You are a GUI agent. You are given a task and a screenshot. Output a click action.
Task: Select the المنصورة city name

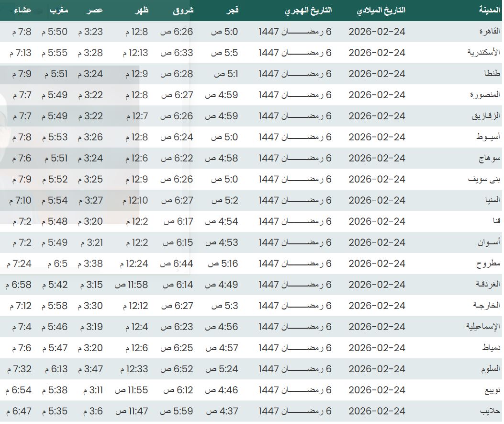tap(485, 95)
